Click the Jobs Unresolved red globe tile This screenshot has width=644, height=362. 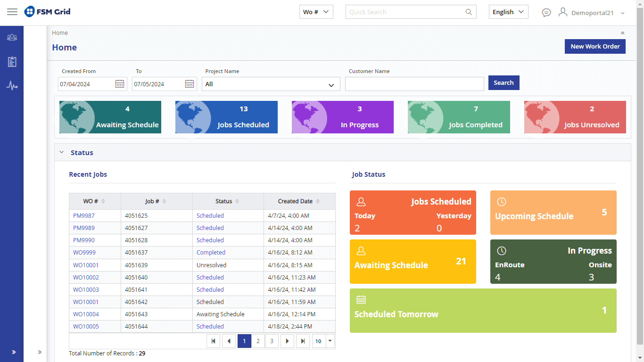point(575,117)
